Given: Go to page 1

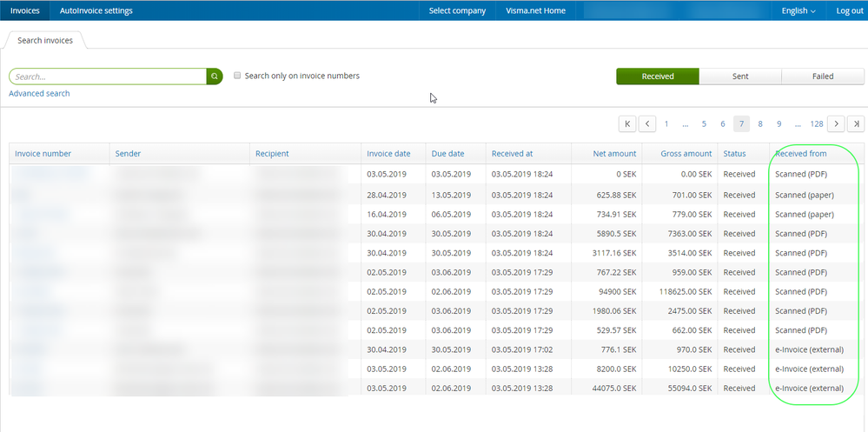Looking at the screenshot, I should (666, 124).
